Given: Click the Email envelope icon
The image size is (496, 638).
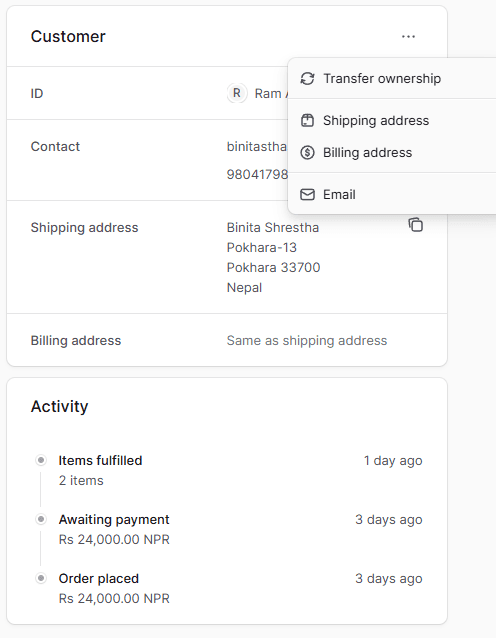Looking at the screenshot, I should 307,194.
